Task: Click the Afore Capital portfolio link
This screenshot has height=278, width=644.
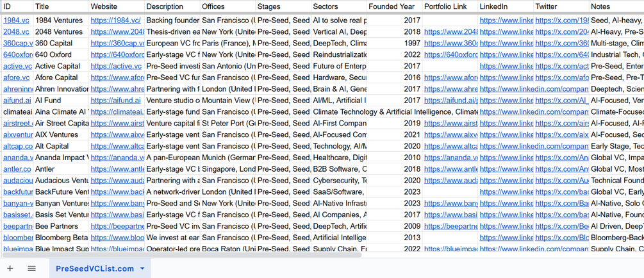Action: 450,78
